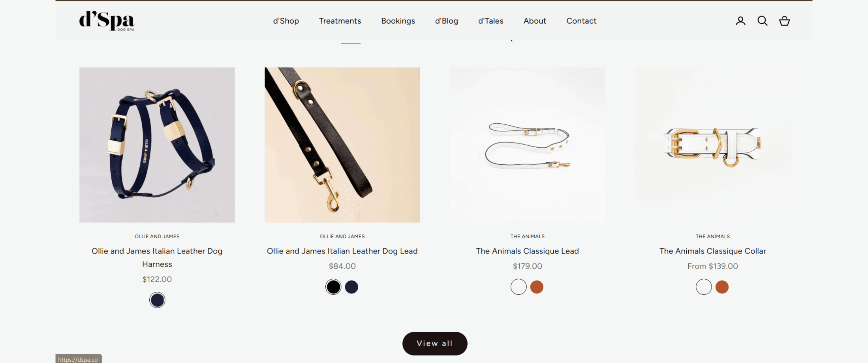Open the d'Blog page
The height and width of the screenshot is (363, 868).
(446, 21)
